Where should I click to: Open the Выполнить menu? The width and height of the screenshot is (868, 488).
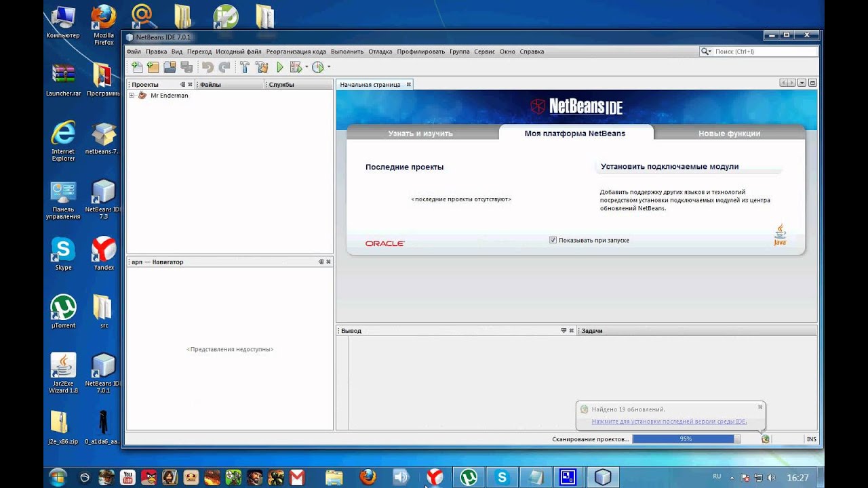coord(347,52)
